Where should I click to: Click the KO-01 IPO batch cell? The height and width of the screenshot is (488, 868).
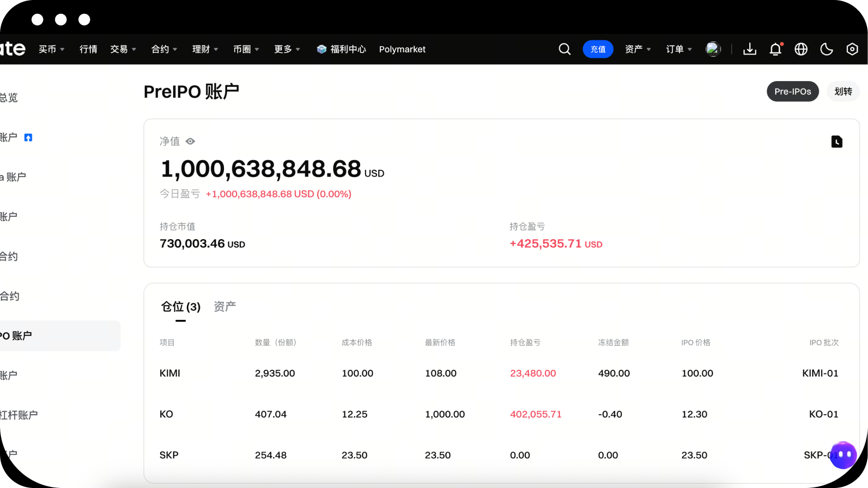[823, 414]
